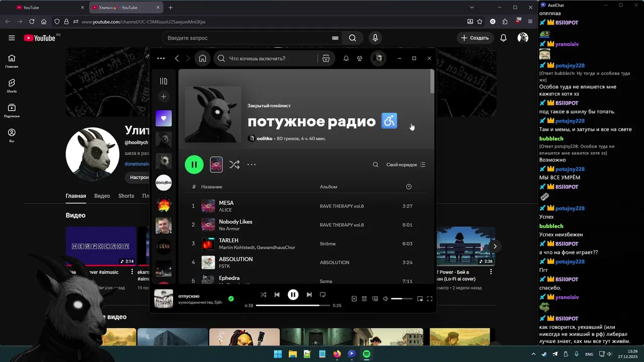Open the Spotify profile avatar
This screenshot has height=362, width=644.
pos(378,58)
